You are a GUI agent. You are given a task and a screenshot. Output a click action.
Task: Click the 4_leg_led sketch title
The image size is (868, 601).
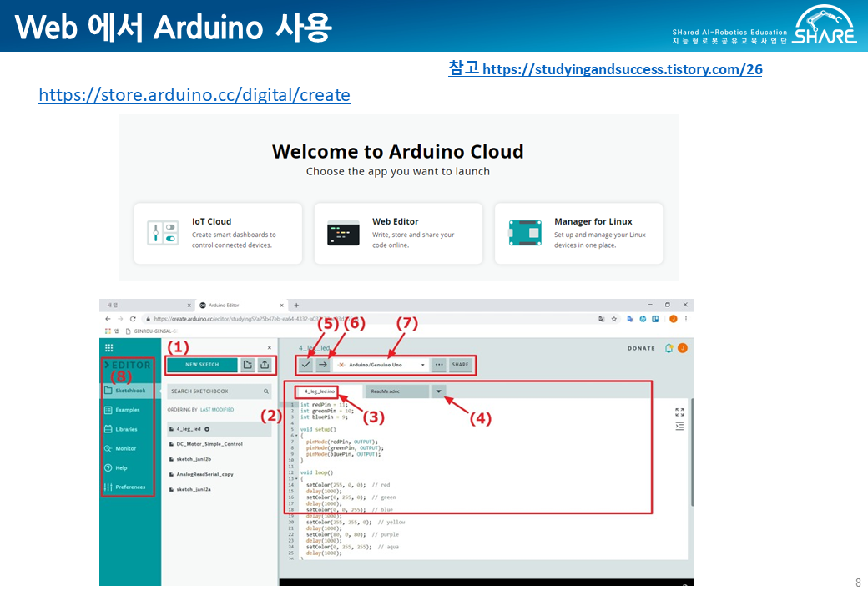[315, 348]
